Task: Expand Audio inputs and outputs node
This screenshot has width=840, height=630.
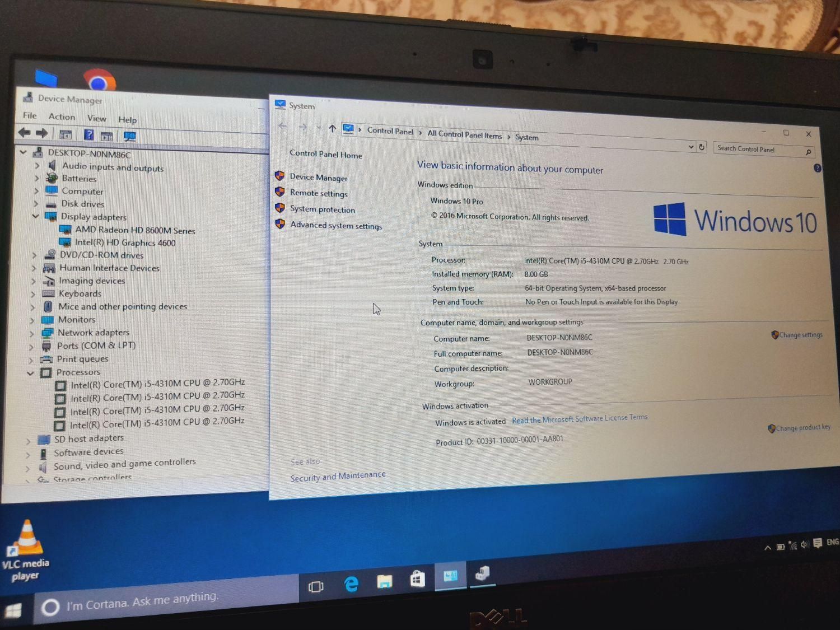Action: 37,165
